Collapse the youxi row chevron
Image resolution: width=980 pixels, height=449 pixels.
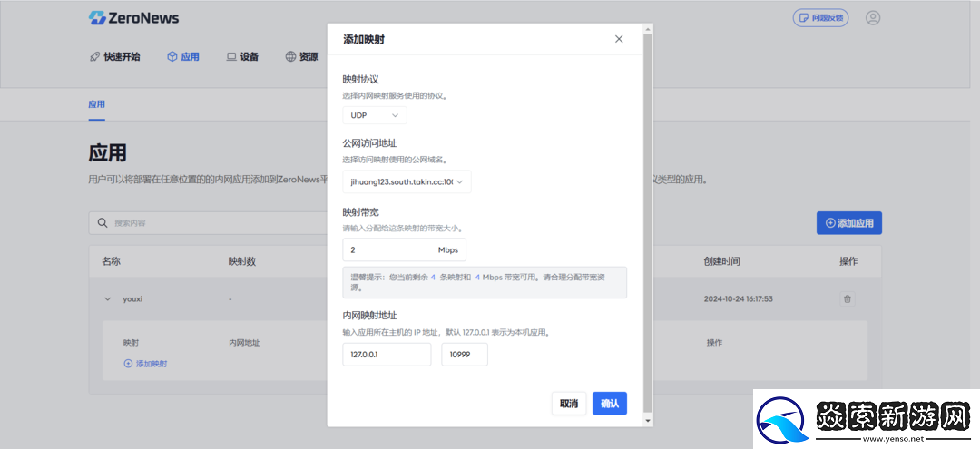[107, 299]
